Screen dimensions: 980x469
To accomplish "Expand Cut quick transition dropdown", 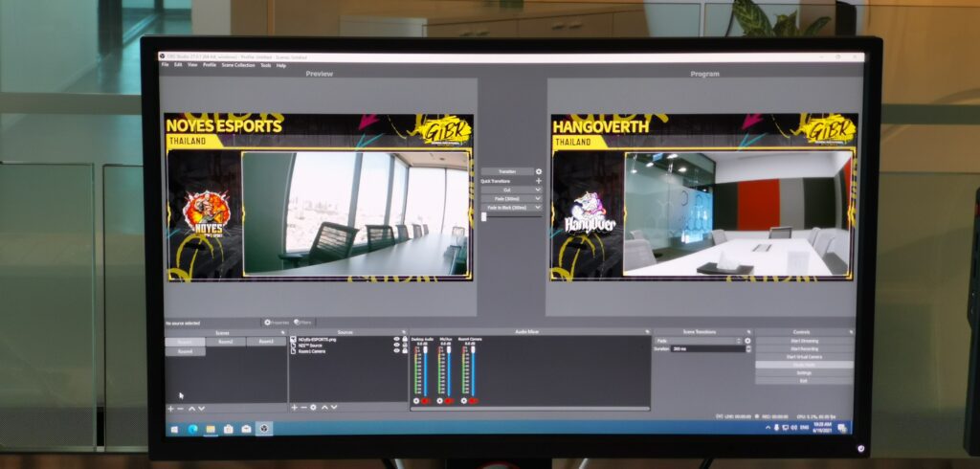I will point(538,190).
